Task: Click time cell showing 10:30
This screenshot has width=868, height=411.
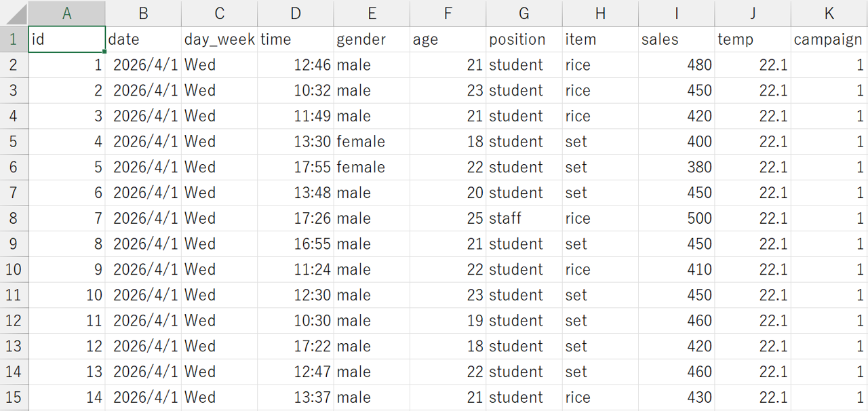Action: 295,321
